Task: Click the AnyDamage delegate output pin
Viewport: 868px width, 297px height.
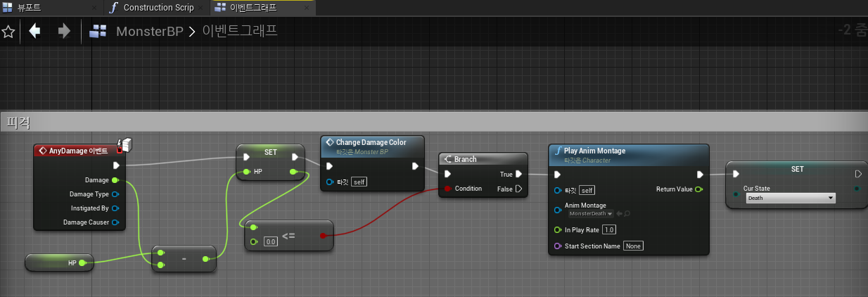Action: 120,150
